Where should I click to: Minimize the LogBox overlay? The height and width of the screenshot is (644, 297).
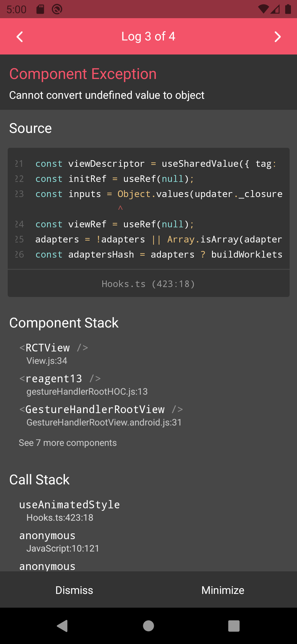click(x=223, y=590)
